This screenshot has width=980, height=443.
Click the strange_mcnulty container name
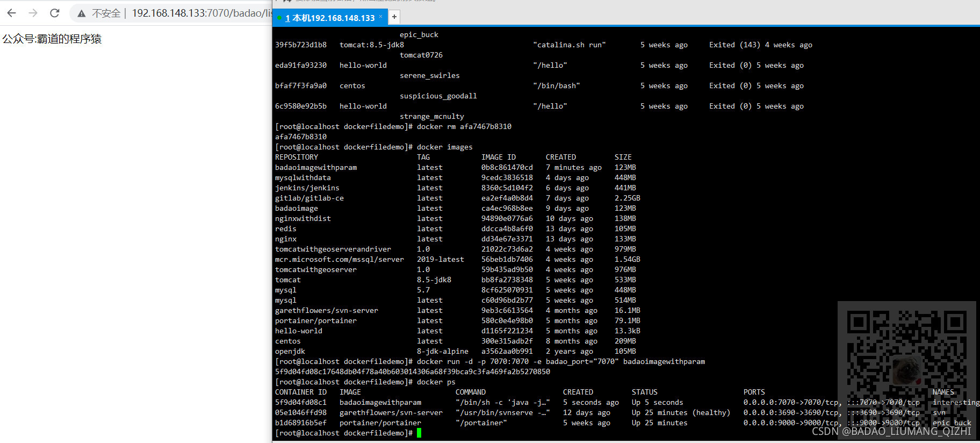pyautogui.click(x=432, y=116)
